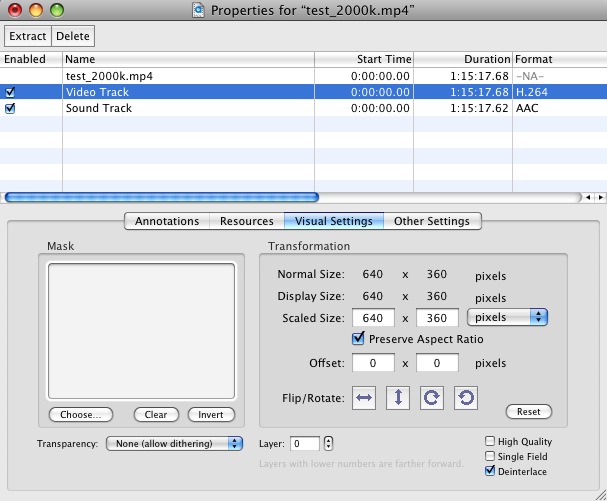This screenshot has height=501, width=607.
Task: Click the scroll left arrow
Action: [588, 197]
